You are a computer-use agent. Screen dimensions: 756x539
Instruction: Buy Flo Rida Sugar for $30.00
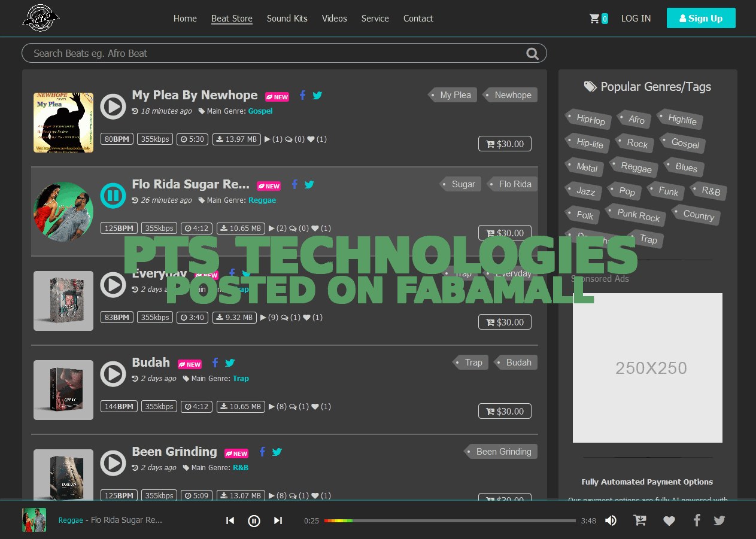point(505,233)
